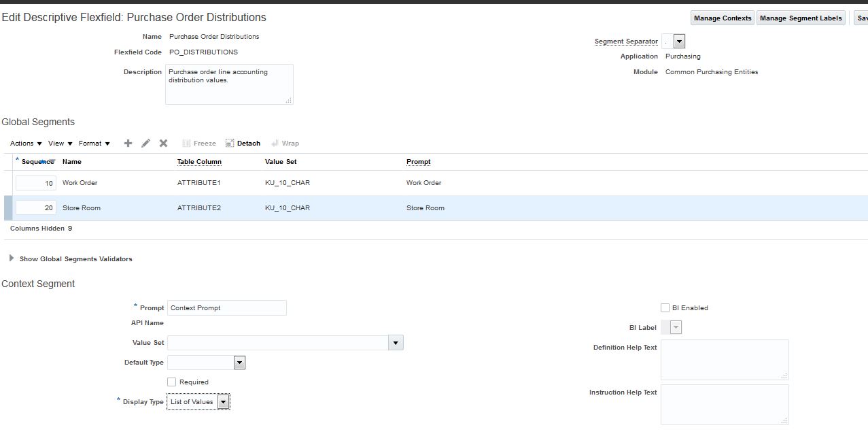The image size is (868, 434).
Task: Open the context Value Set dropdown arrow
Action: click(x=396, y=343)
